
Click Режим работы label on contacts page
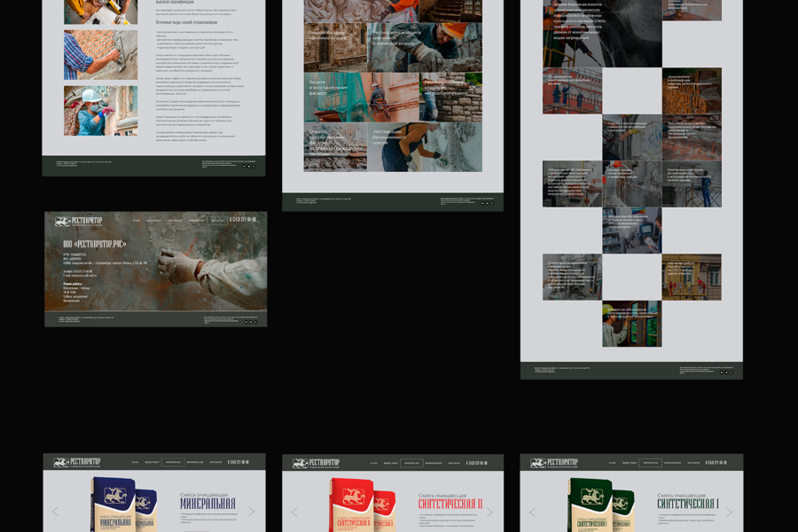(x=73, y=284)
